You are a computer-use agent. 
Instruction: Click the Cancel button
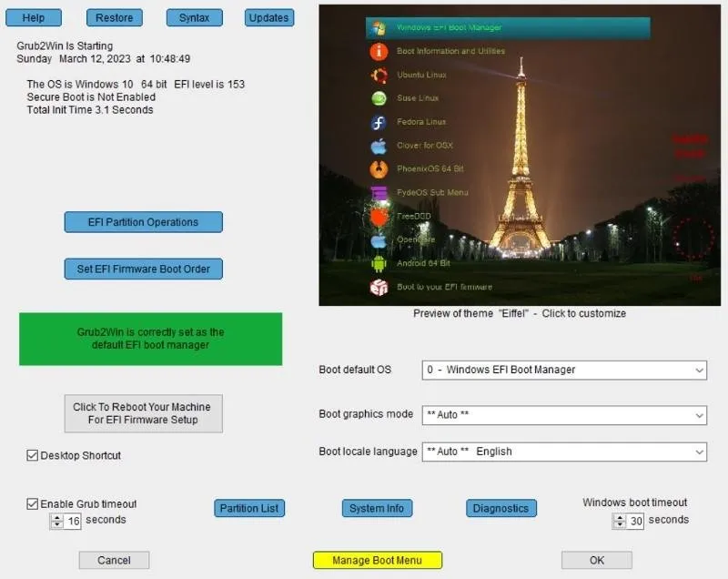tap(115, 561)
